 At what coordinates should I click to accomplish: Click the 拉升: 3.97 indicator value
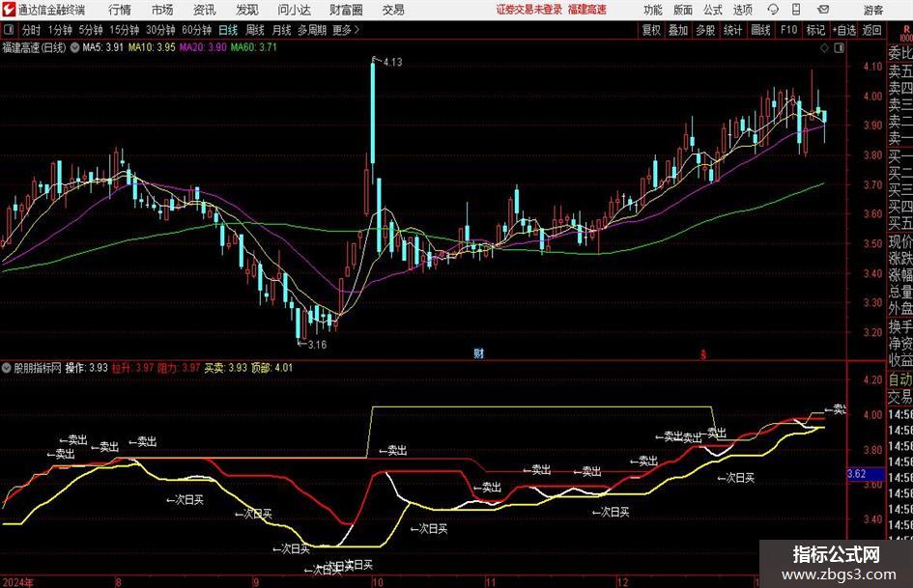132,368
